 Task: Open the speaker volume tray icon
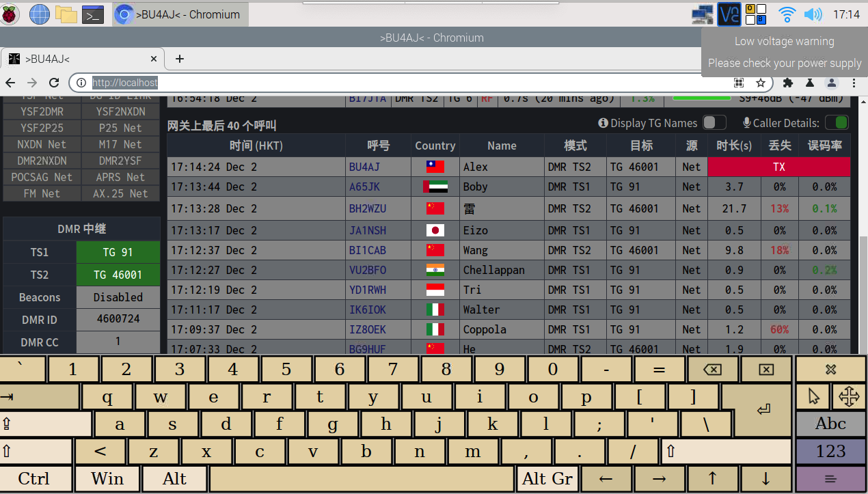coord(813,14)
